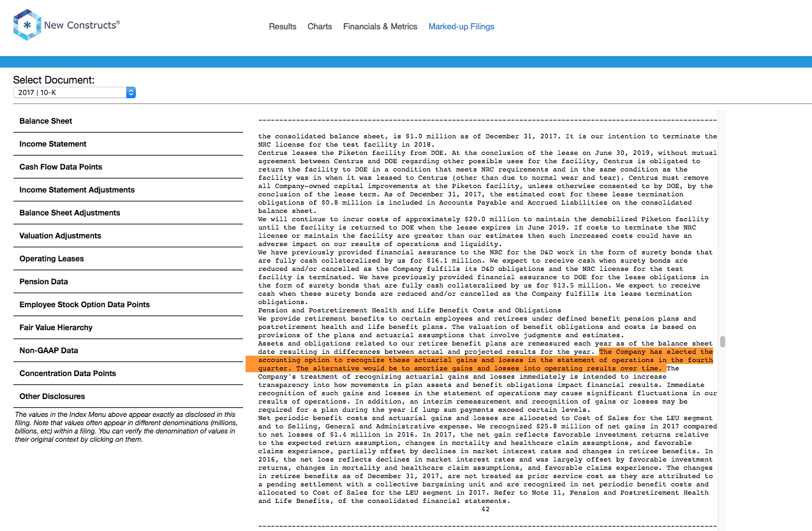This screenshot has width=812, height=531.
Task: Select the Marked-up Filings tab
Action: pyautogui.click(x=461, y=27)
